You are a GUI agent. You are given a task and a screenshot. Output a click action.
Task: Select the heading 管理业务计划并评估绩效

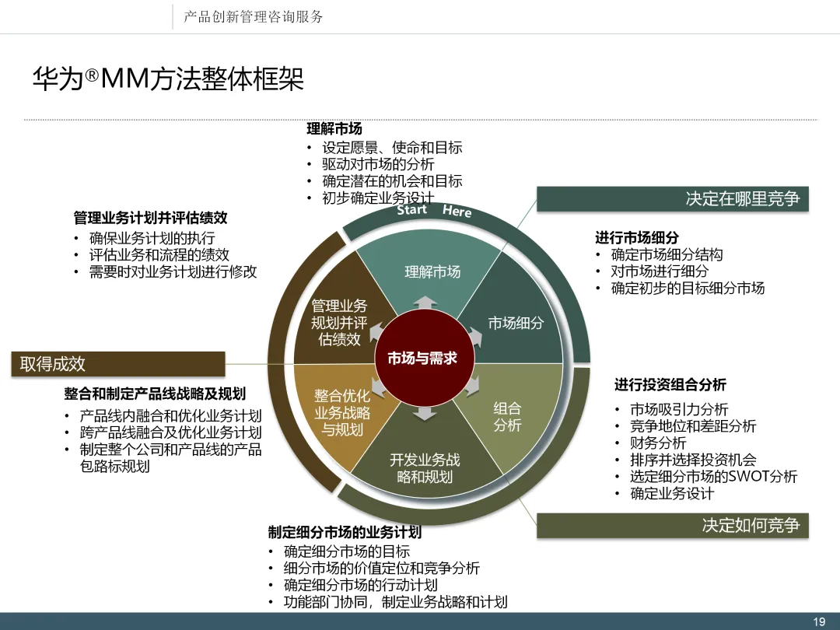[151, 218]
